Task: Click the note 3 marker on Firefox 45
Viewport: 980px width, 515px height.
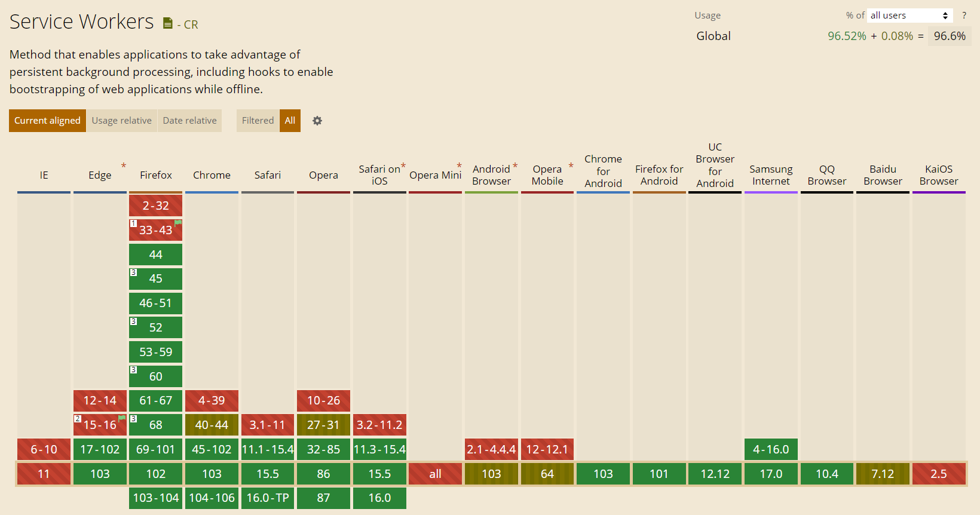Action: tap(134, 272)
